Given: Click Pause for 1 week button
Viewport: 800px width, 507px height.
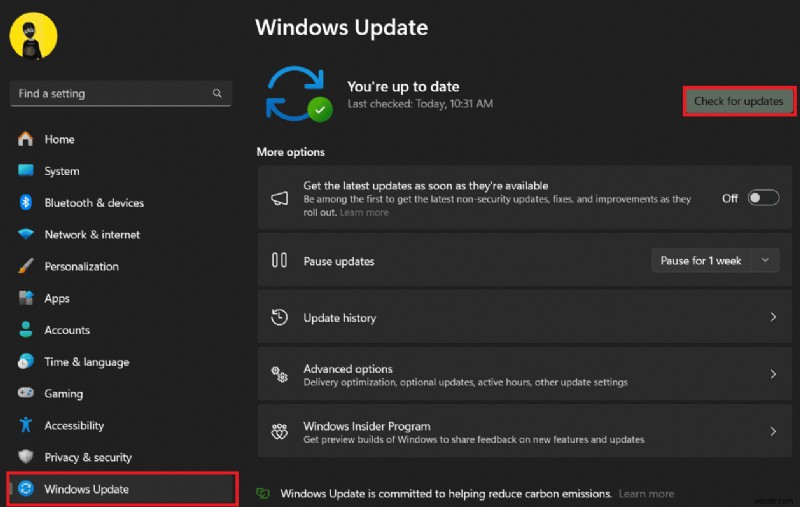Looking at the screenshot, I should (701, 260).
